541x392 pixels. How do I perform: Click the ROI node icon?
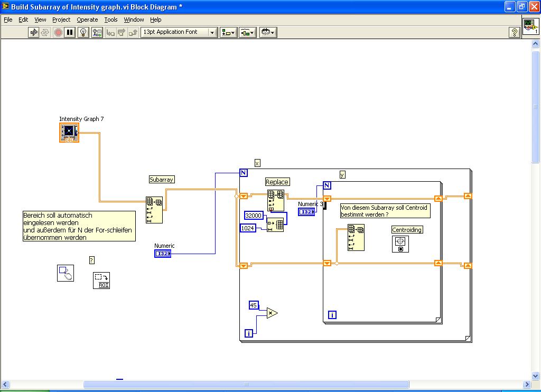101,280
